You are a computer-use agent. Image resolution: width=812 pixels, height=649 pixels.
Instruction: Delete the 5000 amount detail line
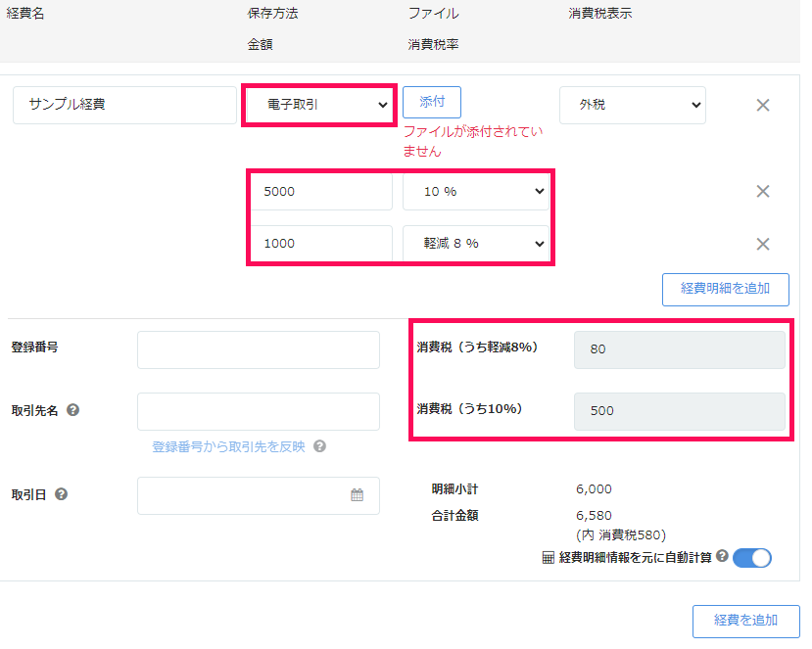(763, 192)
